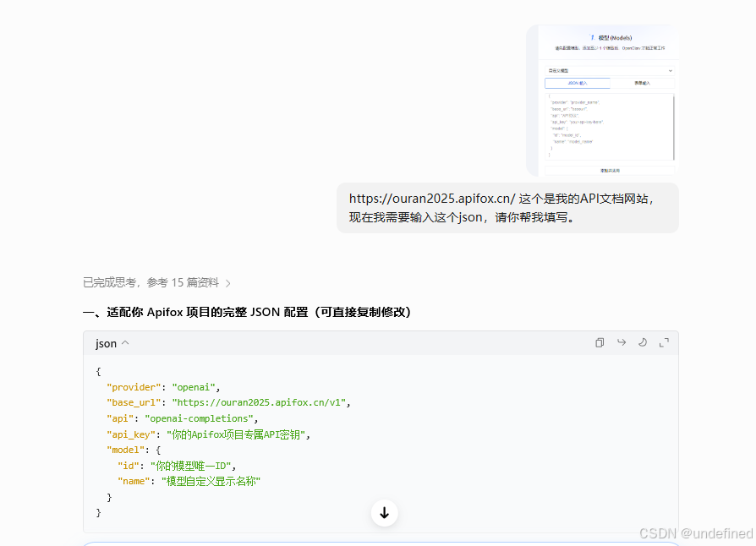Toggle dark theme moon icon on code block
This screenshot has height=546, width=756.
coord(642,342)
